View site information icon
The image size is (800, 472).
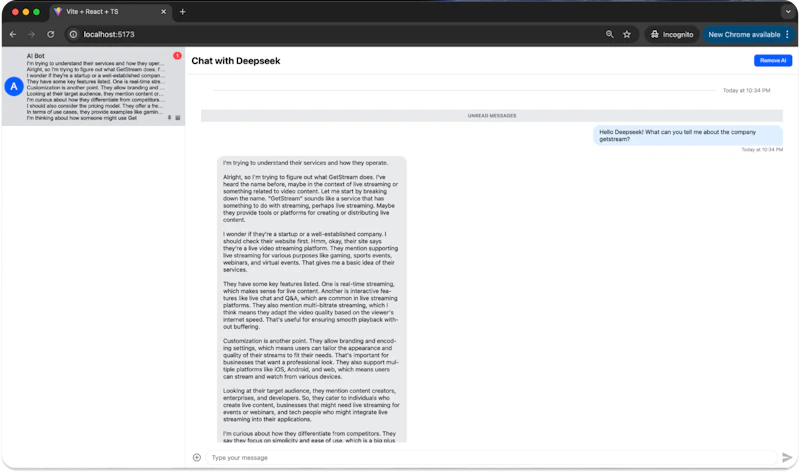pos(73,34)
